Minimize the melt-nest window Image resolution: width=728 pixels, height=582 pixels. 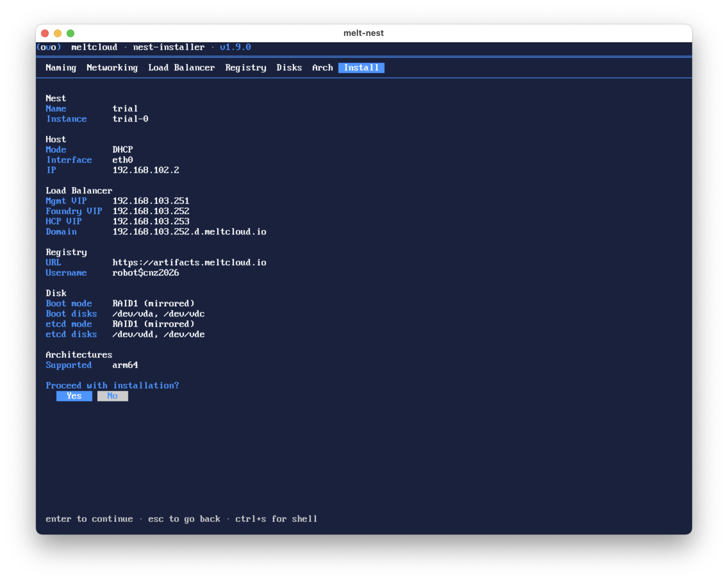coord(58,33)
